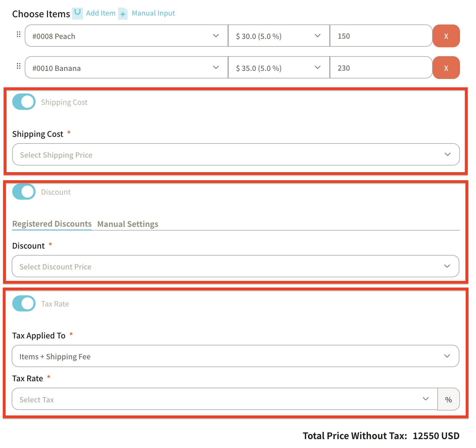Click the Manual Input link
The width and height of the screenshot is (476, 448).
pos(153,13)
